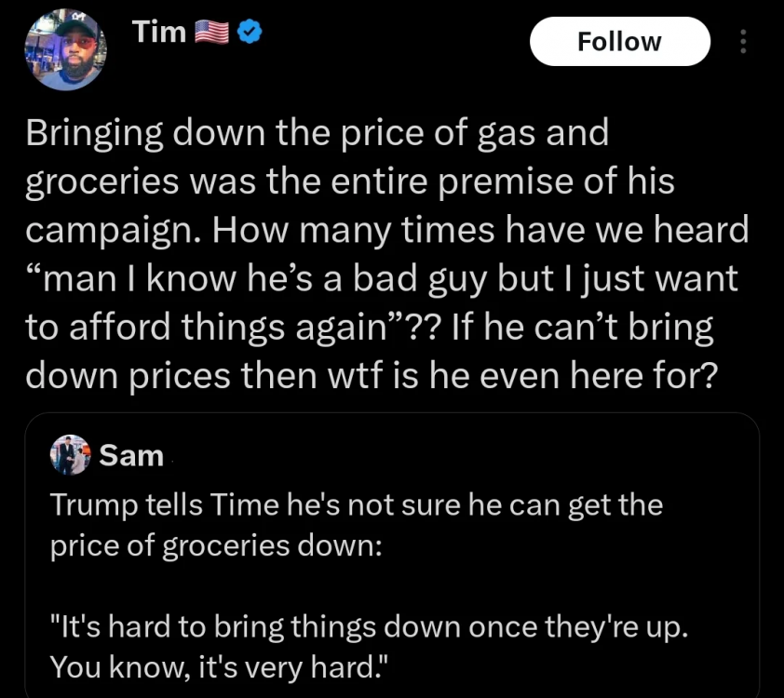Viewport: 784px width, 698px height.
Task: Click the text "price of groceries down:"
Action: click(215, 545)
